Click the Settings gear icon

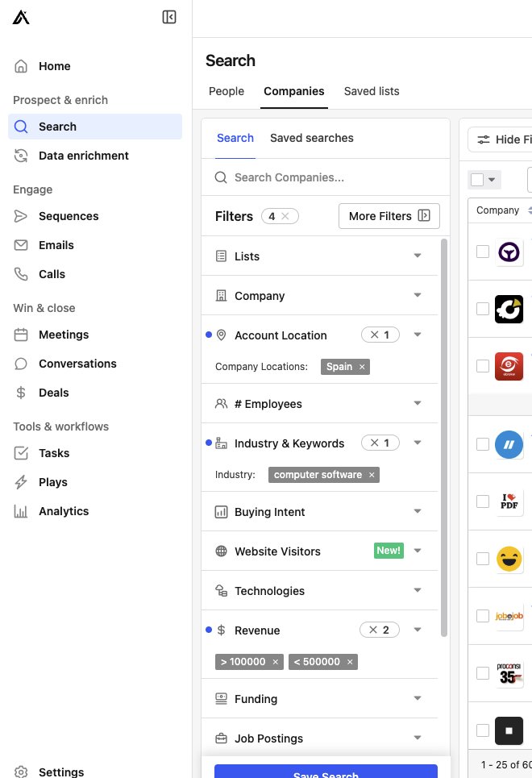point(21,772)
